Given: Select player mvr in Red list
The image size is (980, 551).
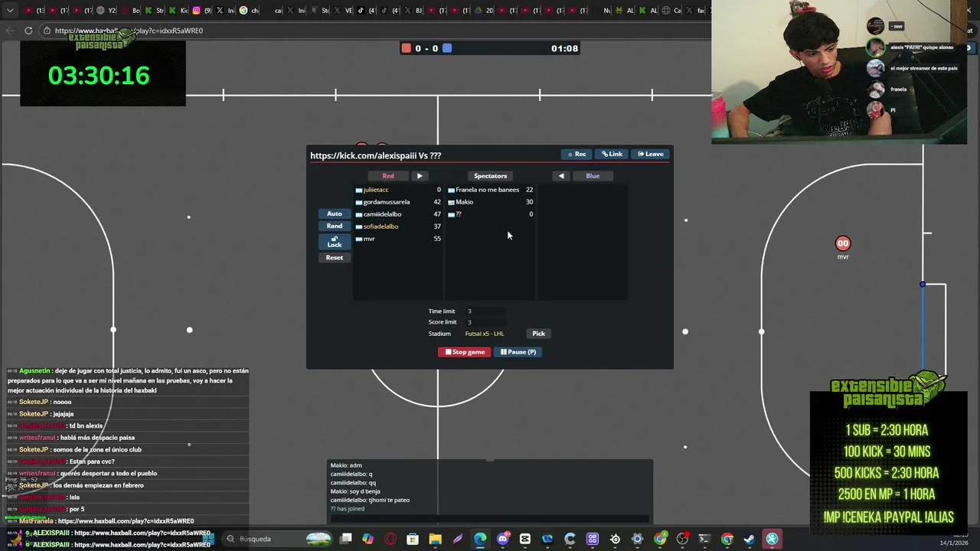Looking at the screenshot, I should pyautogui.click(x=398, y=239).
